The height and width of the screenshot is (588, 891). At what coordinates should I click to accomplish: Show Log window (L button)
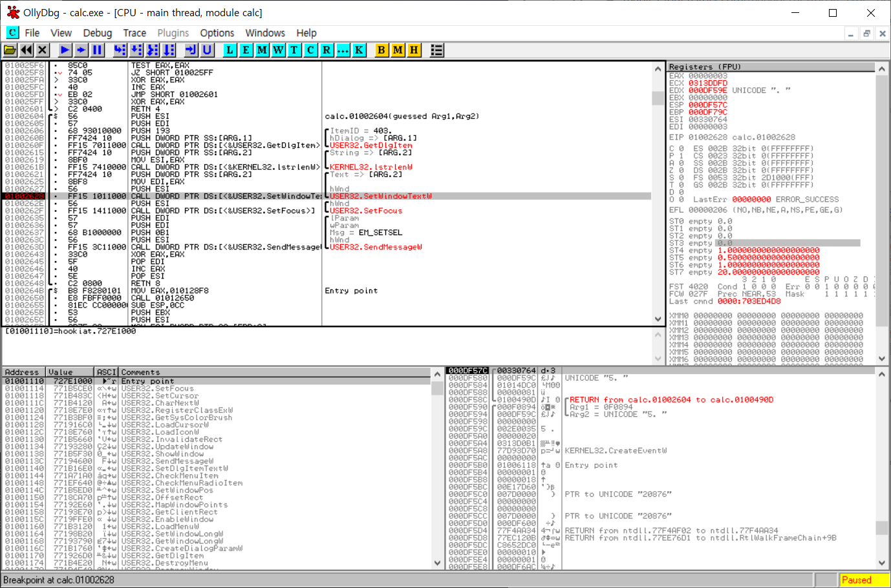tap(230, 50)
